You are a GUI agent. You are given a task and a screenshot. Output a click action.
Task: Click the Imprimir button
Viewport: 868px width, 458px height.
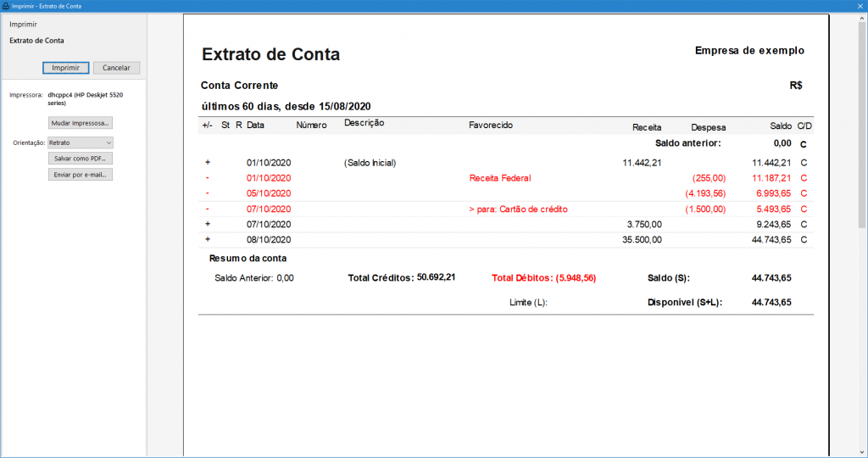click(66, 68)
